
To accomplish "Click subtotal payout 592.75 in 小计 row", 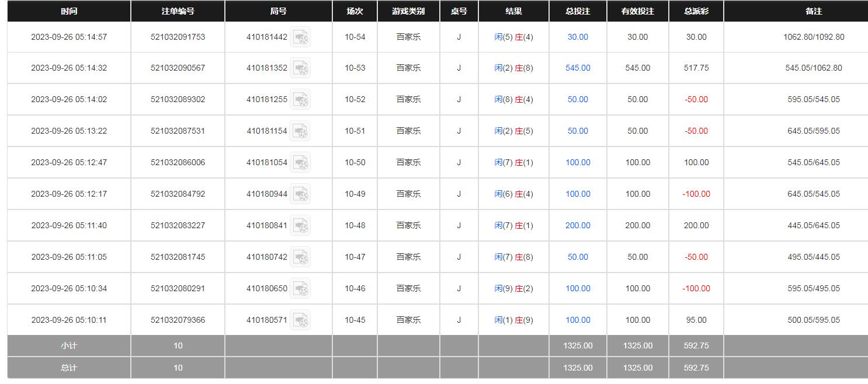I will pyautogui.click(x=696, y=345).
